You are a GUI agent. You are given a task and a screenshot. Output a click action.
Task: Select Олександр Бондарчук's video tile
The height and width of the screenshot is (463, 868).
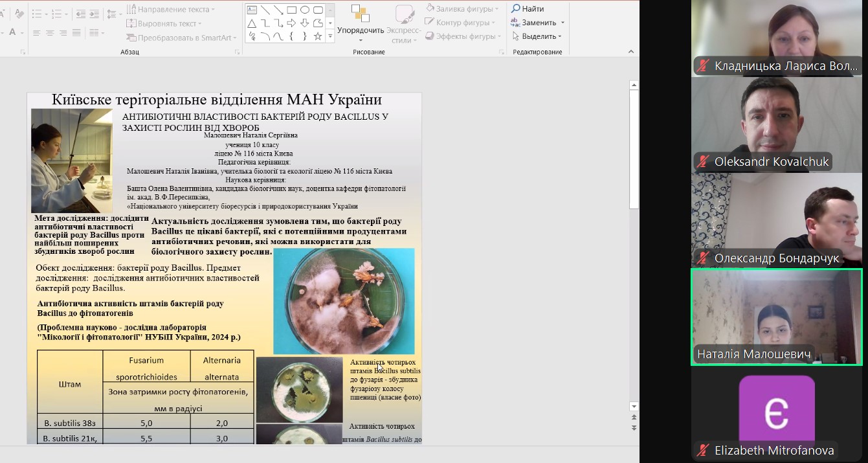(x=777, y=220)
